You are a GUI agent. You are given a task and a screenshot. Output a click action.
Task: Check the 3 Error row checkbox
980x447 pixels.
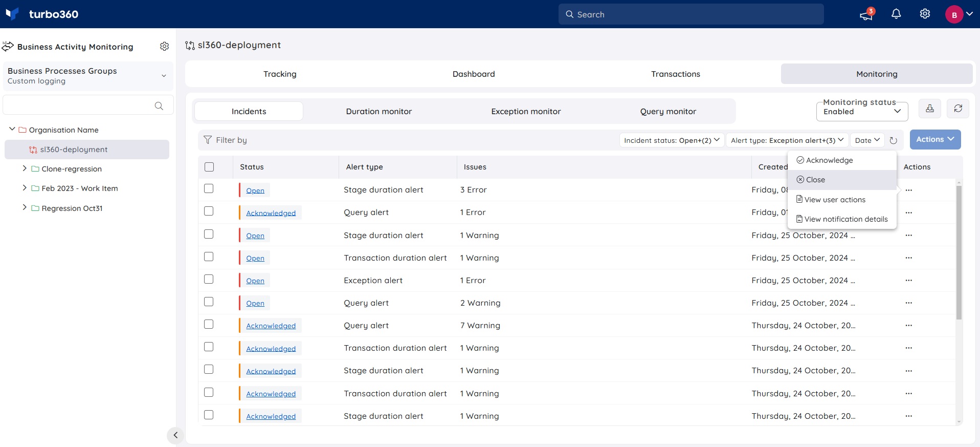[x=209, y=188]
